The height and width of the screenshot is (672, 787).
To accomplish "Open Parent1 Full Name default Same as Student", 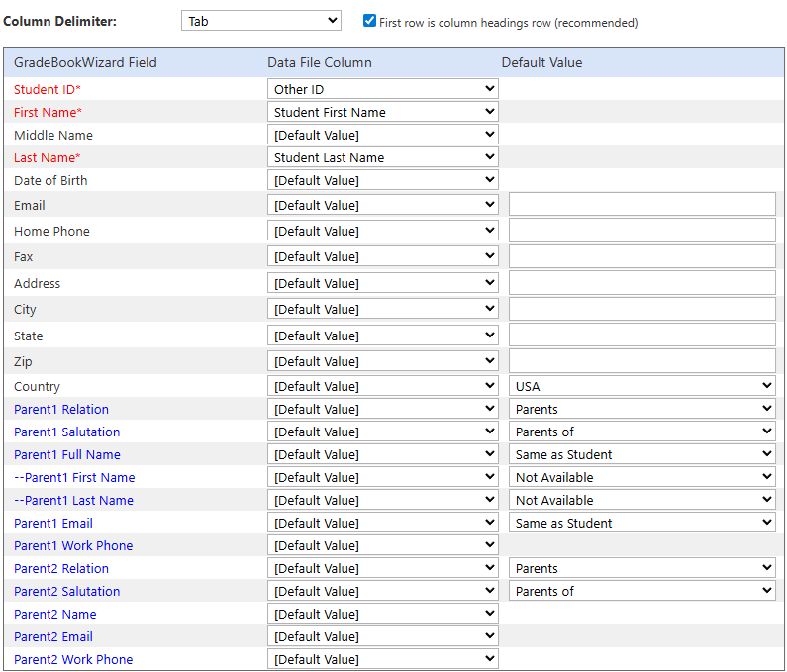I will tap(641, 454).
